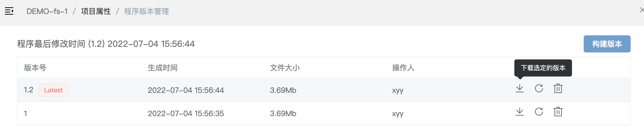Go to 项目属性 breadcrumb
Screen dimensions: 644x137
(x=96, y=11)
